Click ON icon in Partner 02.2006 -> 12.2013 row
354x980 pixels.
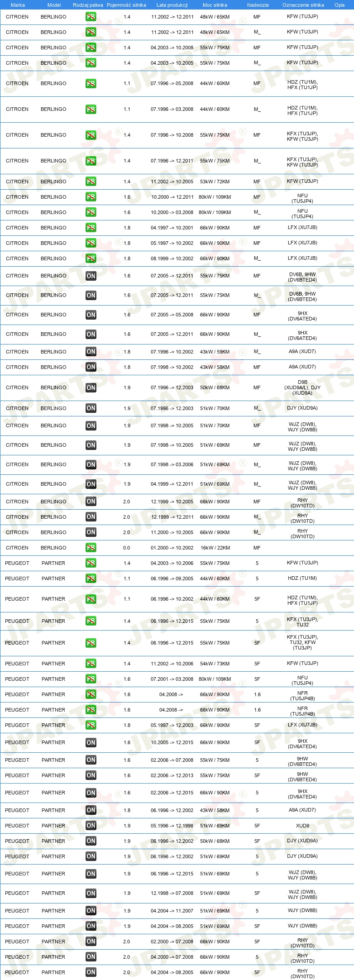pos(91,775)
